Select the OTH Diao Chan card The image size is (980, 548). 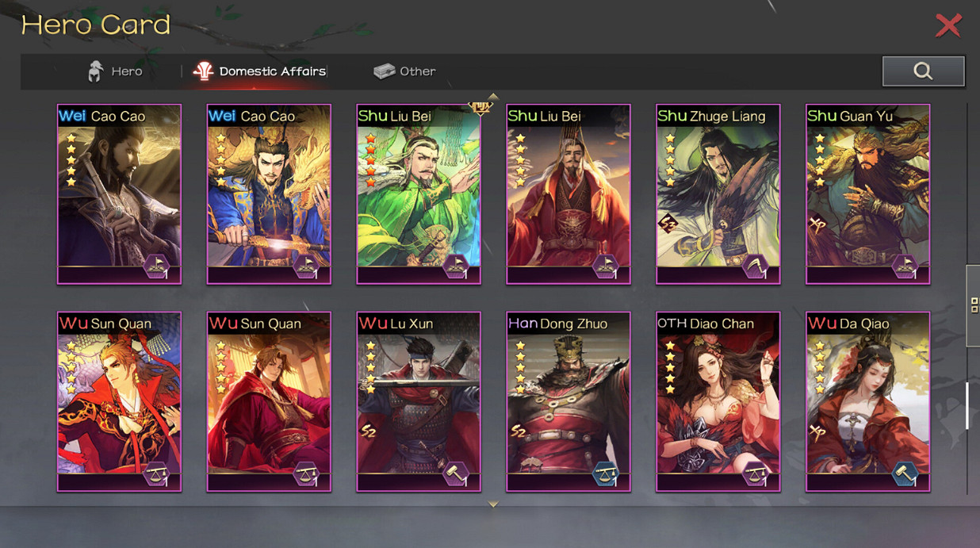click(718, 401)
